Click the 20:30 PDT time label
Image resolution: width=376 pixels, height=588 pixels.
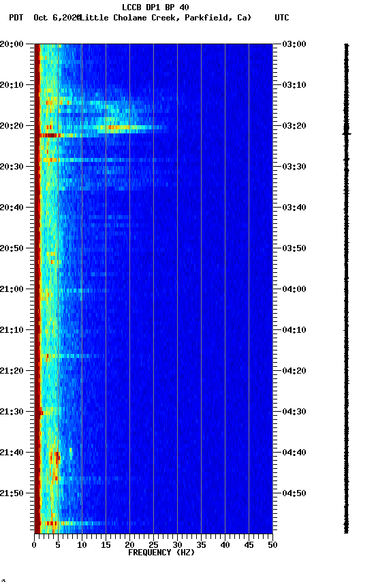tap(12, 167)
